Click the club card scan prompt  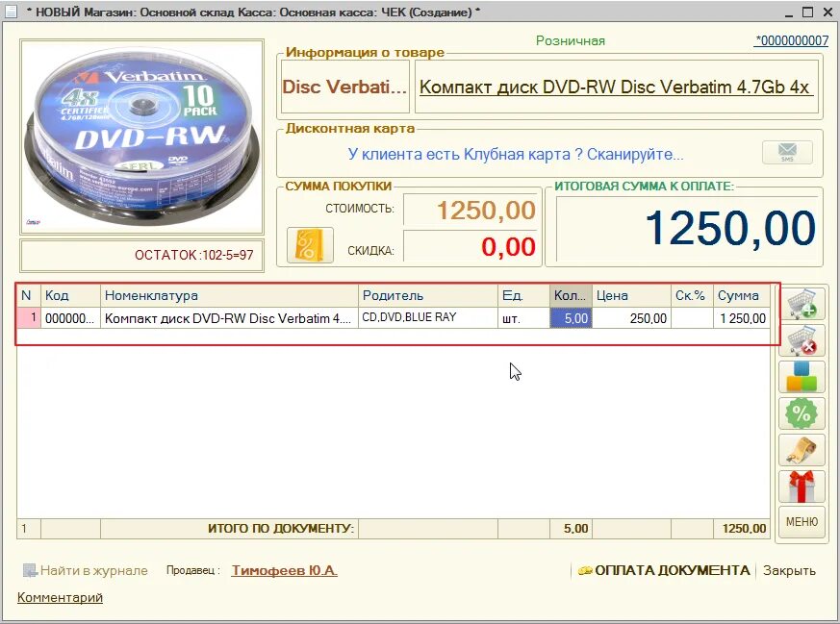click(516, 154)
